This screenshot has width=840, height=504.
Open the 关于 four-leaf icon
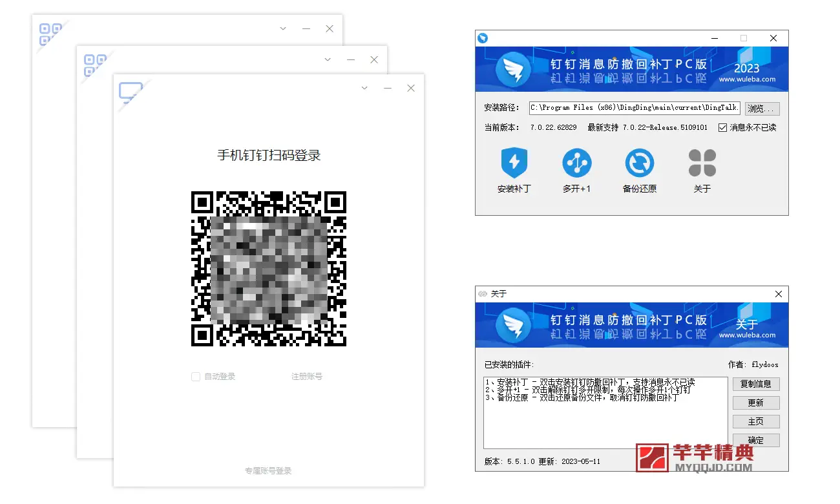click(702, 163)
